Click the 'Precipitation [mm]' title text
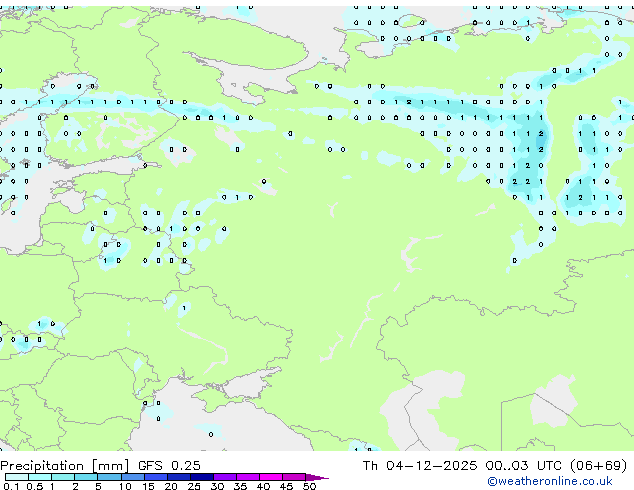Screen dimensions: 634x490 [x=64, y=466]
